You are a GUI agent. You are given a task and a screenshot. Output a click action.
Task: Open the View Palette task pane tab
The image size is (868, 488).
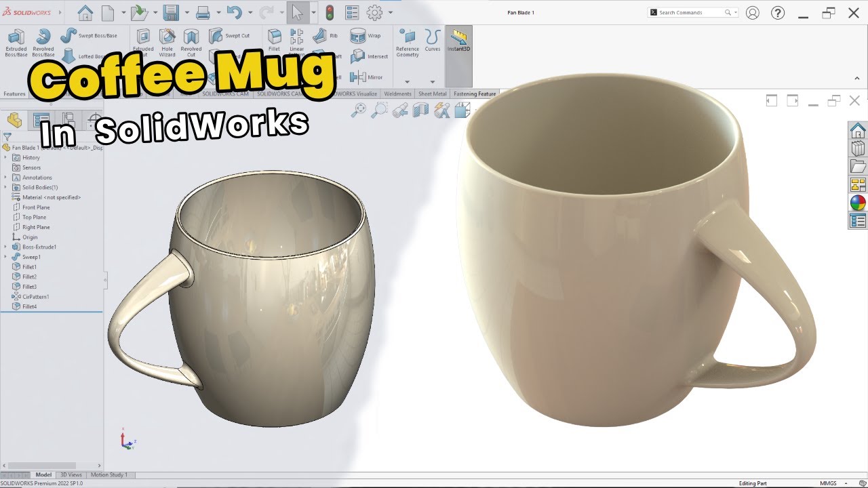858,184
